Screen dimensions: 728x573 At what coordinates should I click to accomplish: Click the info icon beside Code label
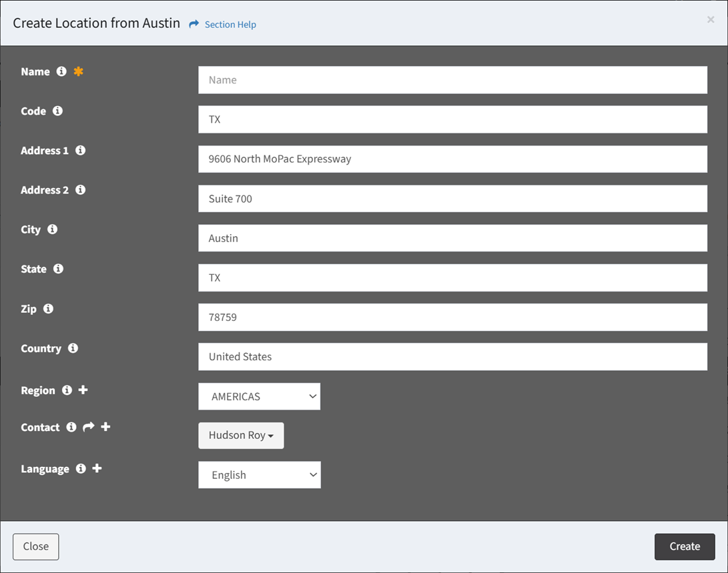tap(57, 111)
